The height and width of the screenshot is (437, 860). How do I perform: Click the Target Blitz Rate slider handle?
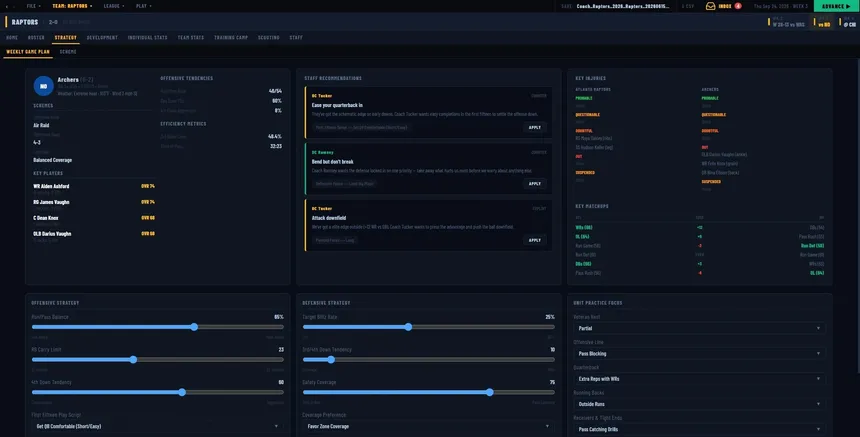(408, 327)
